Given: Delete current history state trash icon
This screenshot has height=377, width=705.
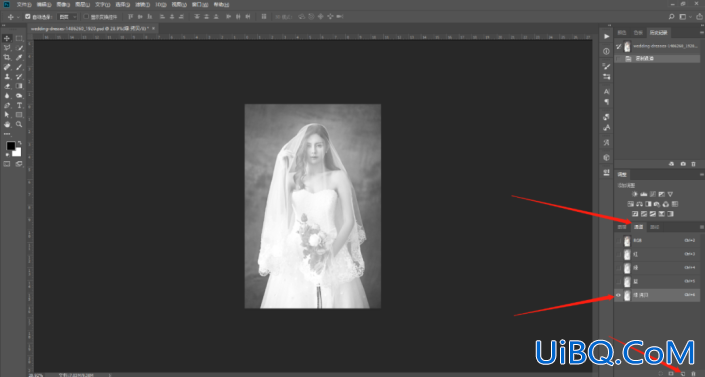Looking at the screenshot, I should click(x=693, y=164).
